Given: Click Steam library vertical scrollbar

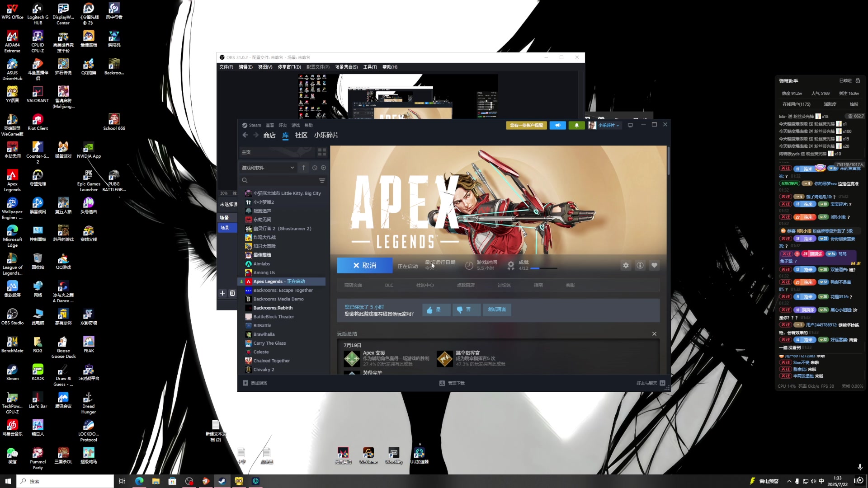Looking at the screenshot, I should (668, 161).
